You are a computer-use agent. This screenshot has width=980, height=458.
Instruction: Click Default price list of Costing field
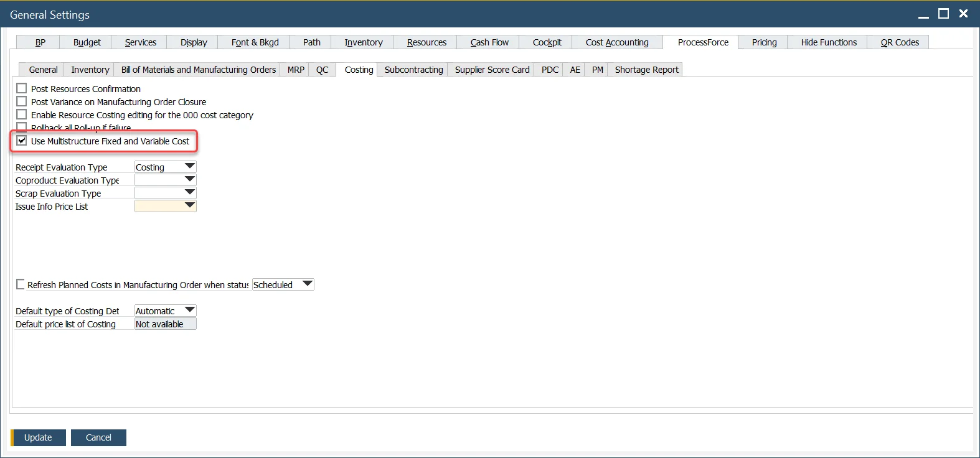point(165,324)
